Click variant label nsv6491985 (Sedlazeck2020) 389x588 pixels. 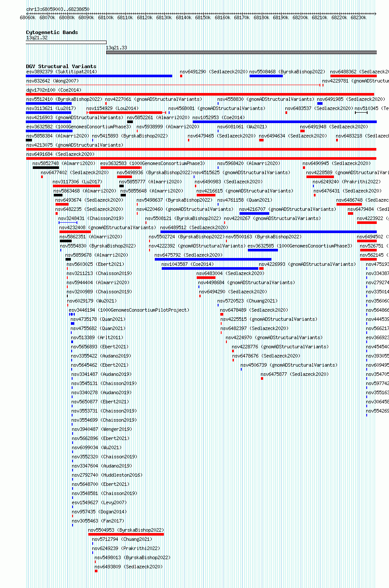(x=351, y=99)
